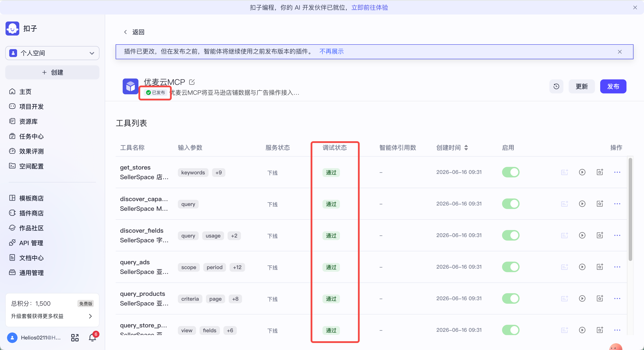Open the version history clock icon

click(x=556, y=86)
